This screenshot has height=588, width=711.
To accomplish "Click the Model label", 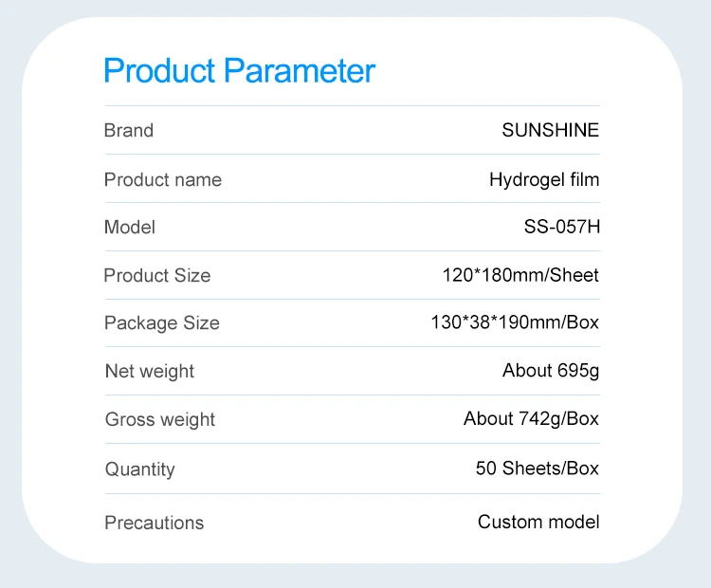I will pos(129,228).
